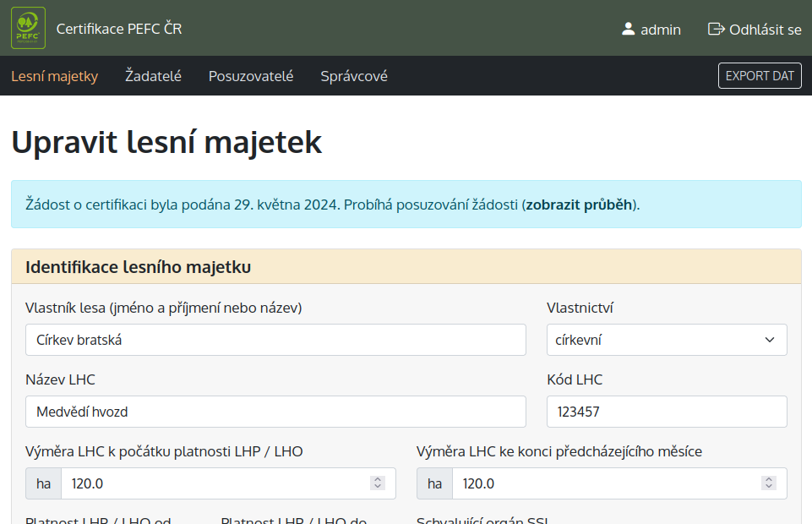The height and width of the screenshot is (524, 812).
Task: Adjust stepper on Výměra LHC k počátku field
Action: pyautogui.click(x=377, y=483)
